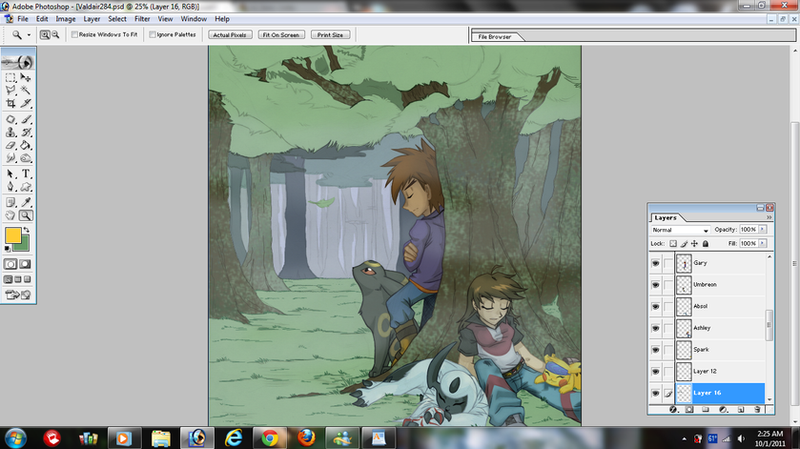Click Jump to ImageReady button

tap(18, 294)
